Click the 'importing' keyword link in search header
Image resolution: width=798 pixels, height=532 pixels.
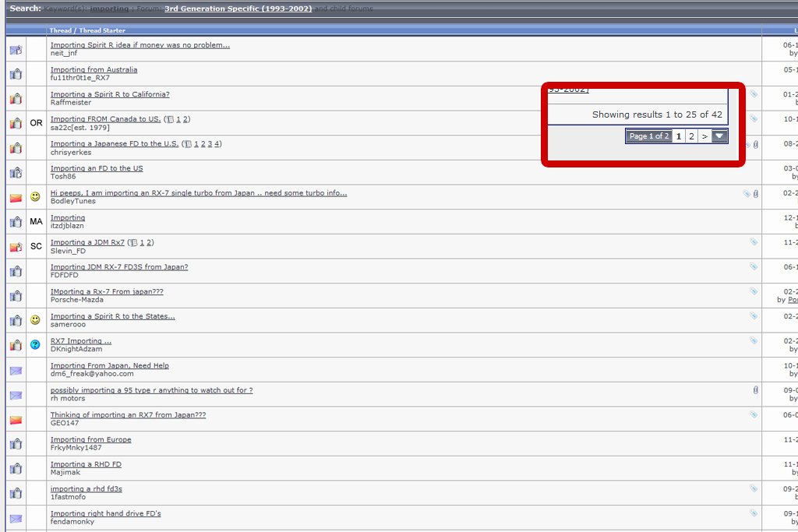(x=109, y=9)
